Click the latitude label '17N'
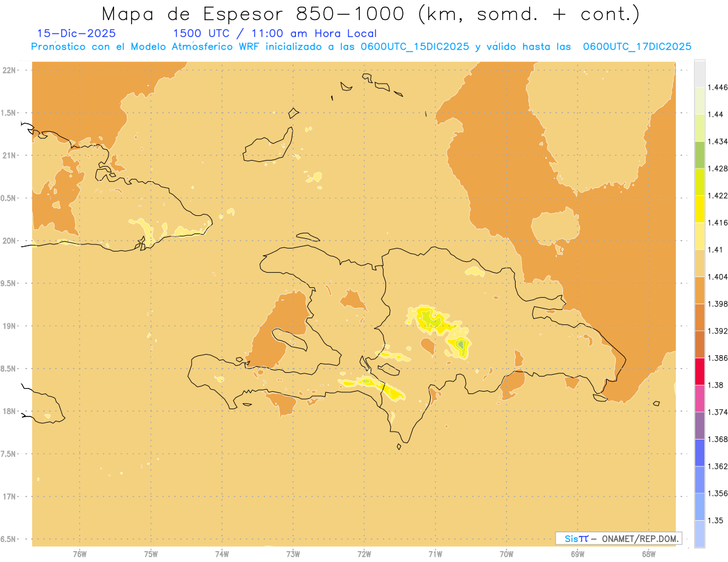 9,497
